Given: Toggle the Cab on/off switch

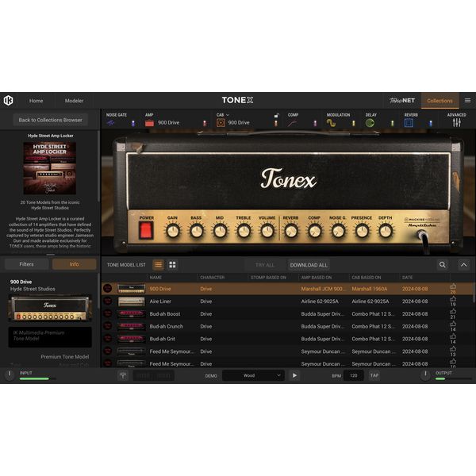Looking at the screenshot, I should [275, 123].
